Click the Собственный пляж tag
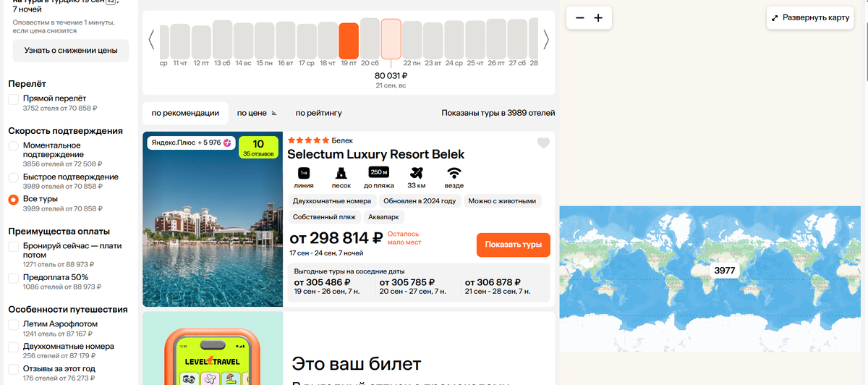Viewport: 868px width, 385px height. click(x=324, y=217)
